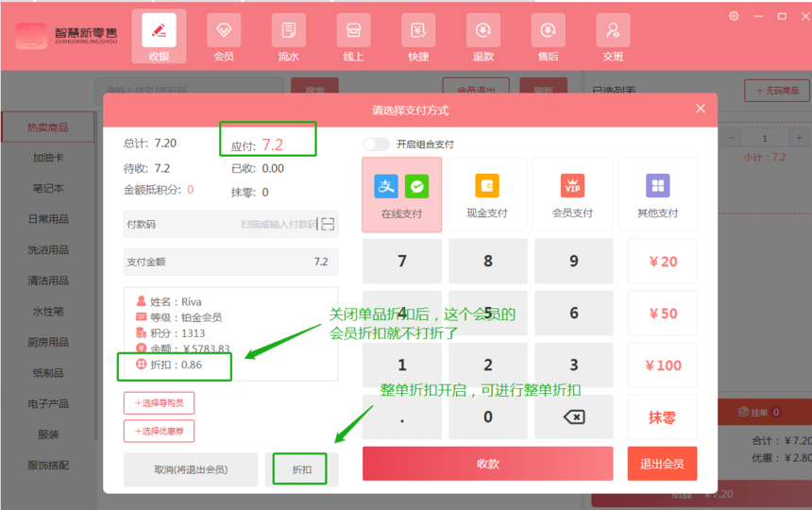This screenshot has width=812, height=510.
Task: Focus the 付款码 payment code input
Action: (231, 224)
